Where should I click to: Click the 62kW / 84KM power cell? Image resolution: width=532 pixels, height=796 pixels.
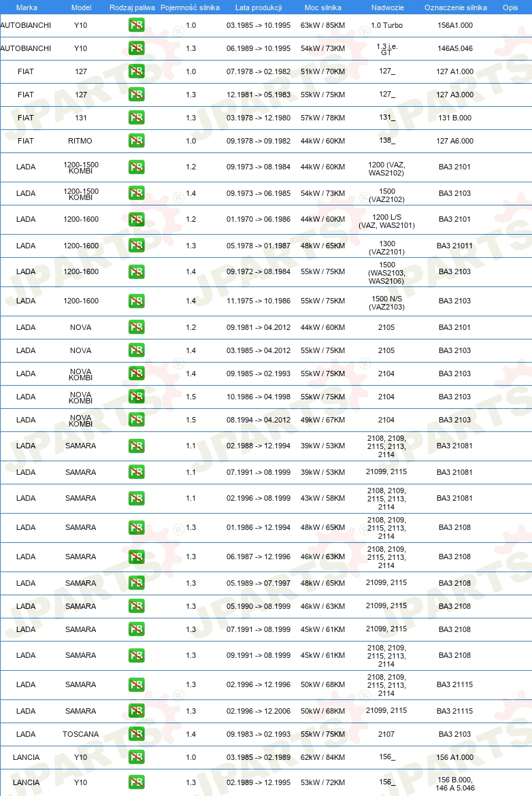(x=323, y=757)
